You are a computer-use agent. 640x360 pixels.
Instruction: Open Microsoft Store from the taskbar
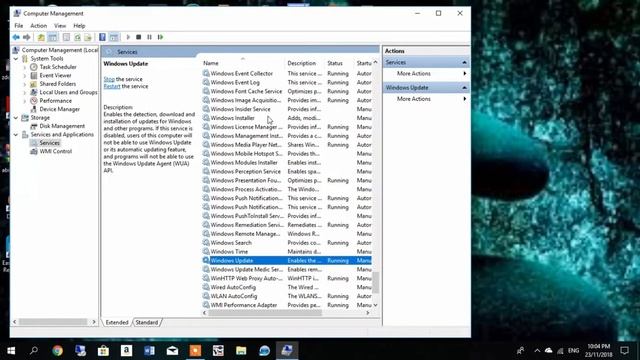[x=103, y=351]
